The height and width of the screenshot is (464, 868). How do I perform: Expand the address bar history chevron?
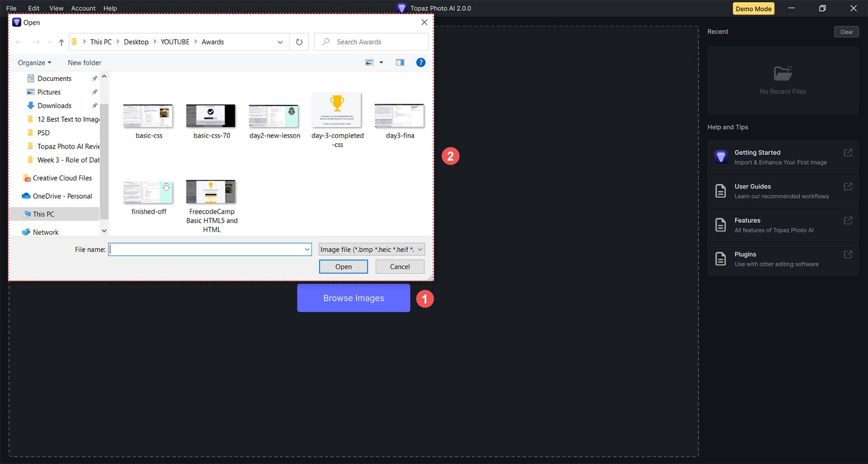280,42
